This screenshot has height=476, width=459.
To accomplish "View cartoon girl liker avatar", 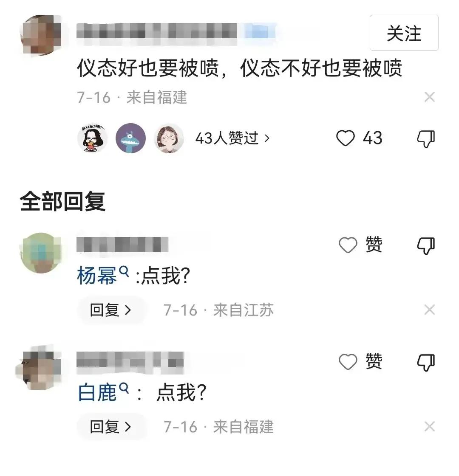I will (92, 138).
